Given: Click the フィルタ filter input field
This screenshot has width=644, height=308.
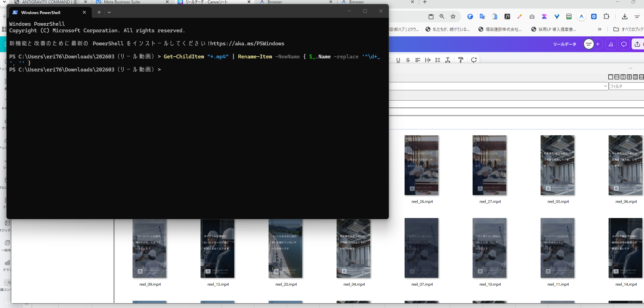Looking at the screenshot, I should click(x=626, y=87).
